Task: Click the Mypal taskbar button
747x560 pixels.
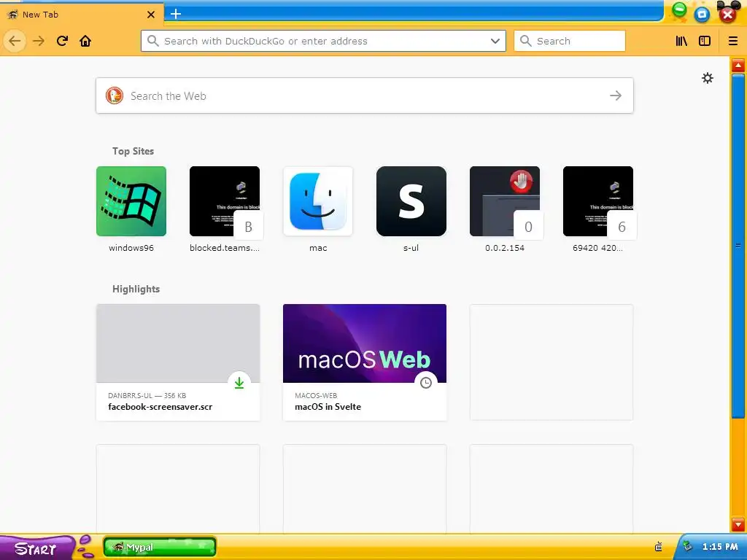Action: click(160, 547)
